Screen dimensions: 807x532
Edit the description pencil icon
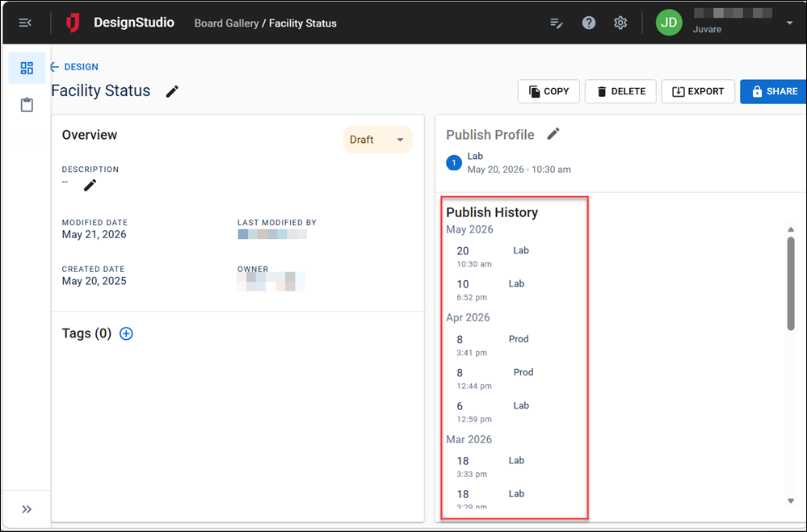coord(90,185)
